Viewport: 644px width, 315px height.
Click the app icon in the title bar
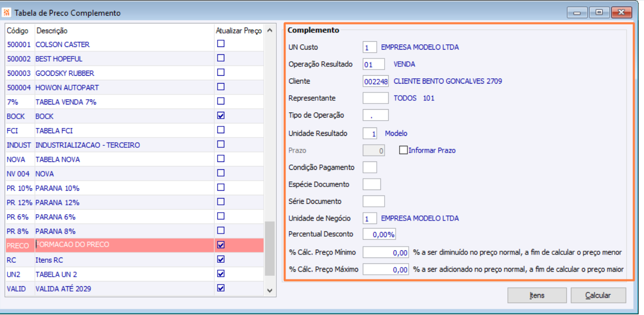pos(7,13)
